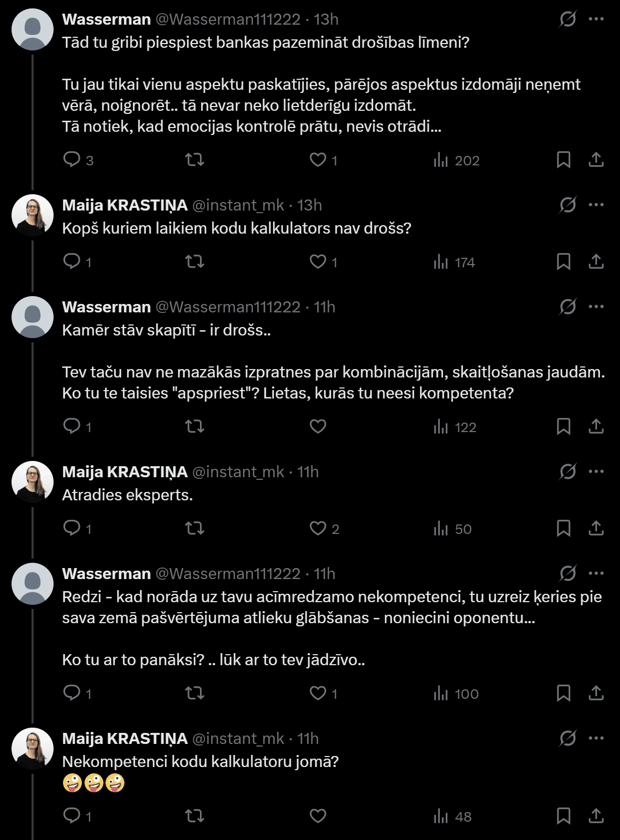Reply to 'Nekompetenci kodu kalkulatoru jomā?' tweet

pyautogui.click(x=71, y=816)
